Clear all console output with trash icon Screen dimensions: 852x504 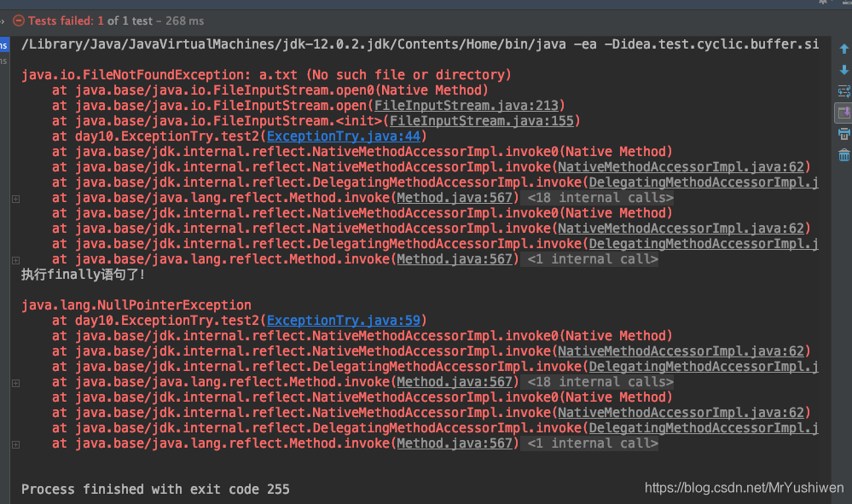click(x=843, y=155)
